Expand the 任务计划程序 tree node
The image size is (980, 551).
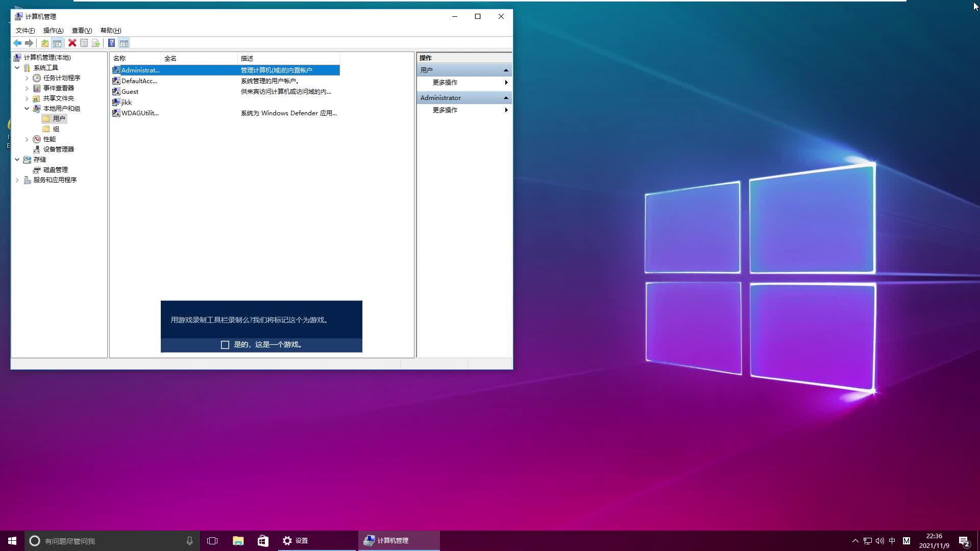click(27, 78)
